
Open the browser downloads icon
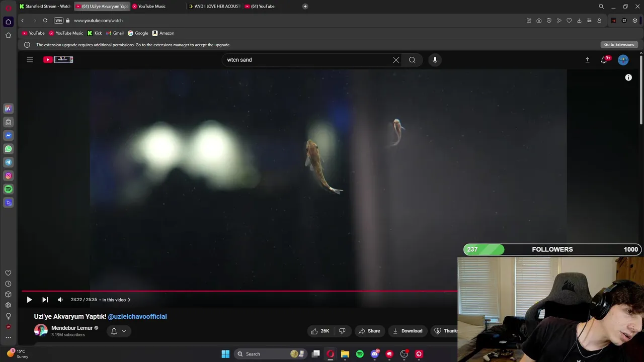point(579,21)
